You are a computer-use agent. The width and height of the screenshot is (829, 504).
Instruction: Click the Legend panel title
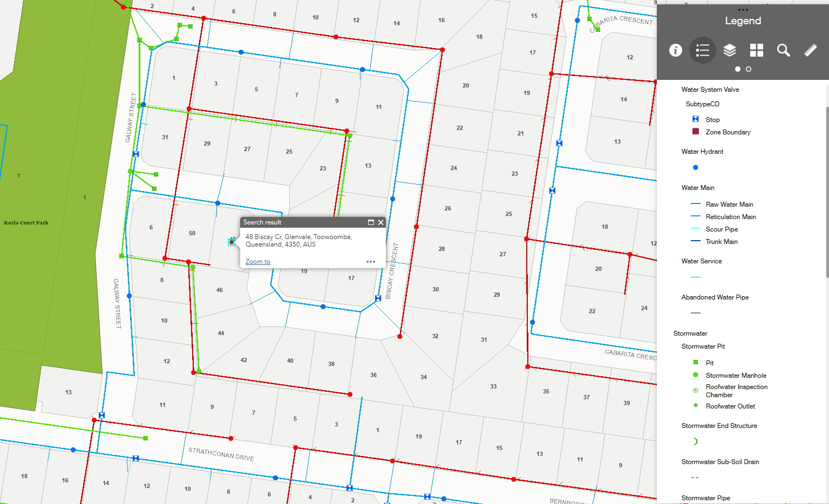[x=743, y=21]
